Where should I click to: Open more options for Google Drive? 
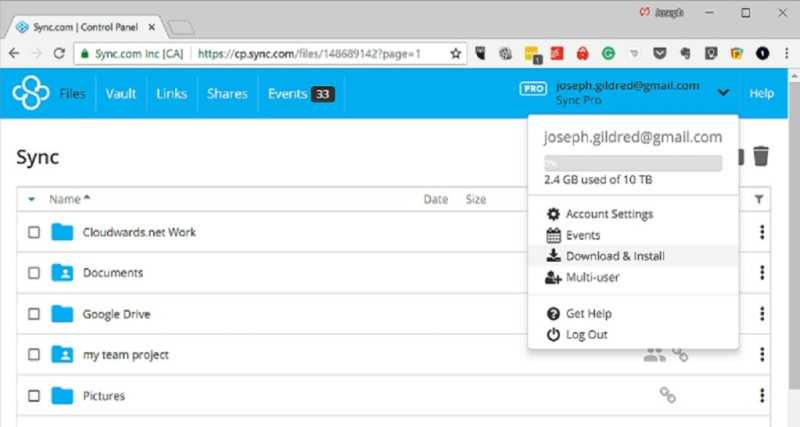tap(762, 314)
